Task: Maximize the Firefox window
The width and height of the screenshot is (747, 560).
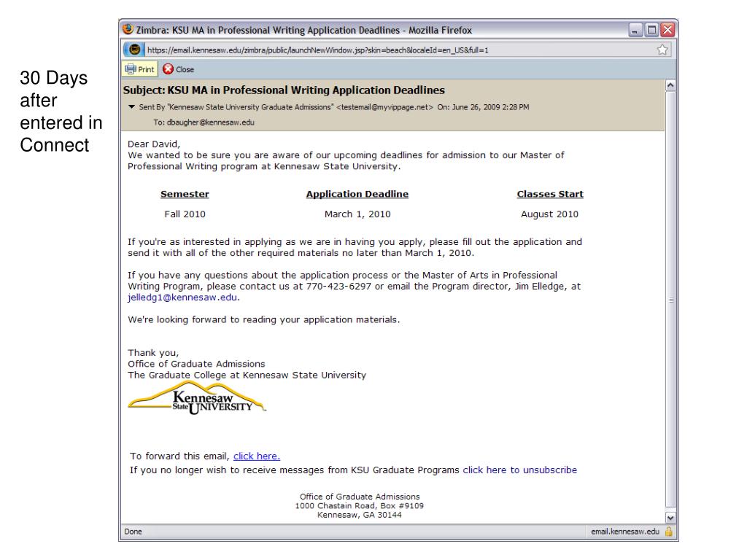Action: click(x=651, y=30)
